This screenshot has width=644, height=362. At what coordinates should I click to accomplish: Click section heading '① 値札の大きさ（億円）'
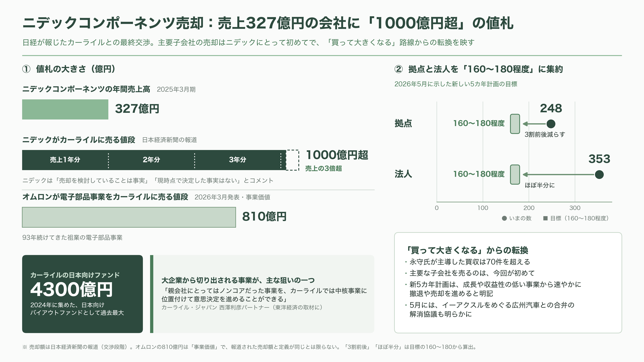pyautogui.click(x=69, y=69)
